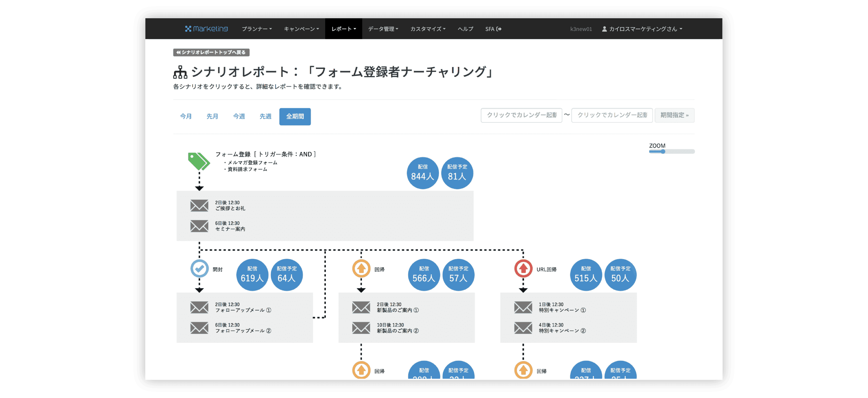Click the green tag trigger icon
The height and width of the screenshot is (398, 868).
click(199, 161)
